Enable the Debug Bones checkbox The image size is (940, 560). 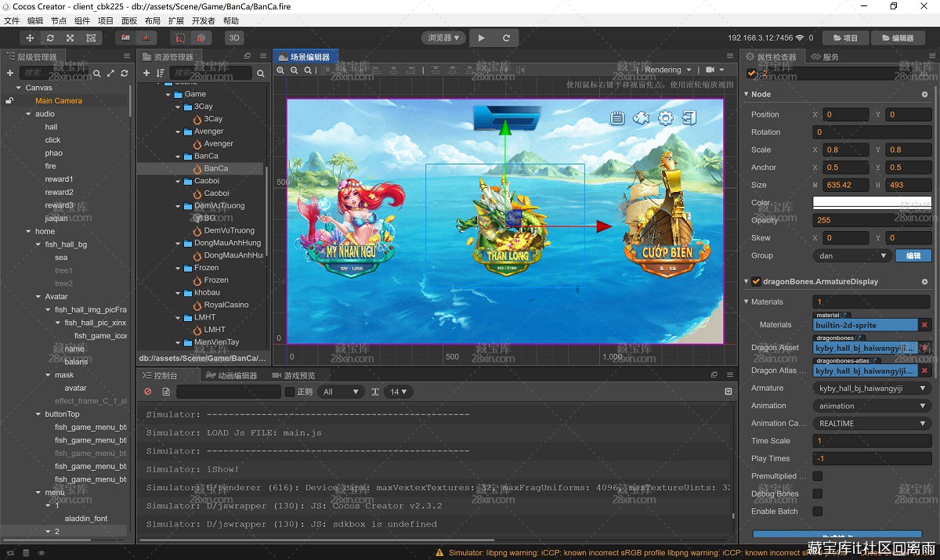point(818,494)
